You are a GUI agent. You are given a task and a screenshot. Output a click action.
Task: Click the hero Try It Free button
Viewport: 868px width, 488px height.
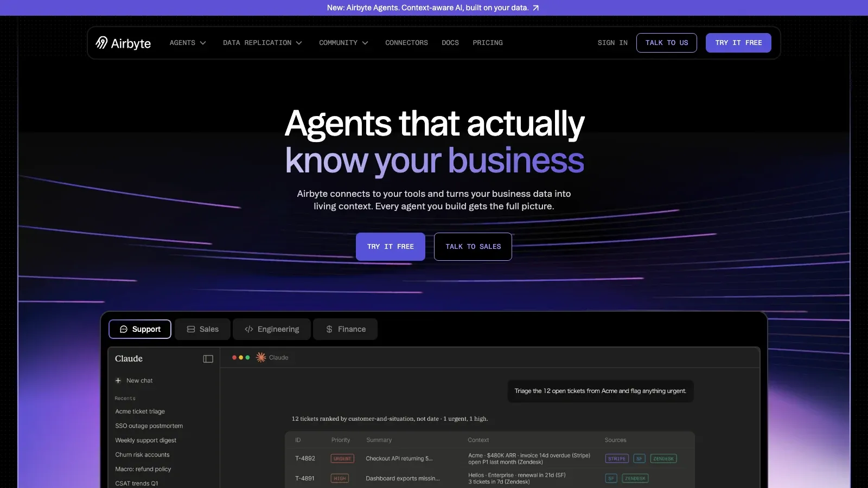[x=391, y=247]
